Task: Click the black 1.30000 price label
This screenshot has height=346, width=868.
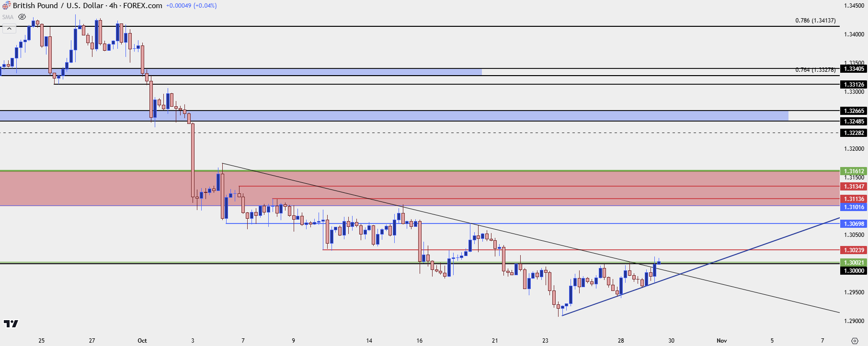Action: pyautogui.click(x=854, y=271)
